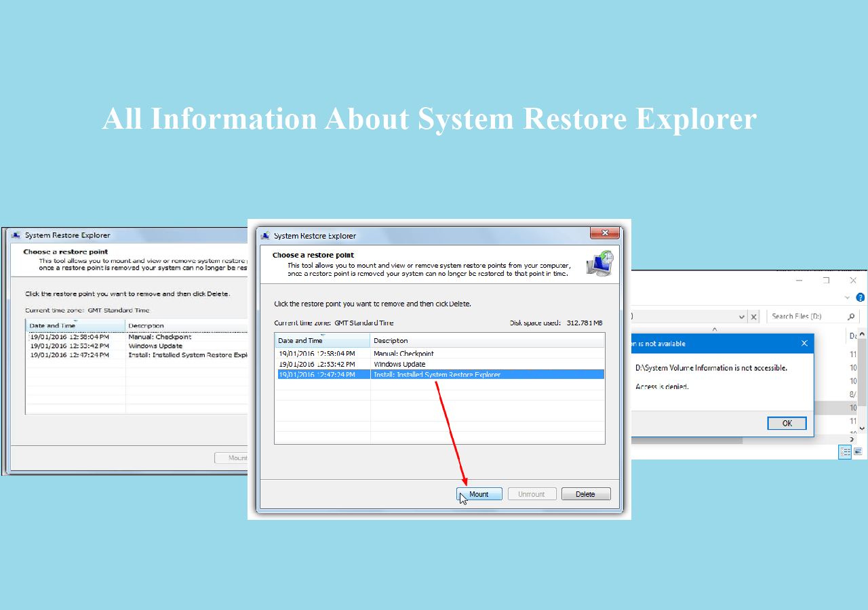Switch to Large icons view in File Explorer
Image resolution: width=868 pixels, height=610 pixels.
[858, 451]
